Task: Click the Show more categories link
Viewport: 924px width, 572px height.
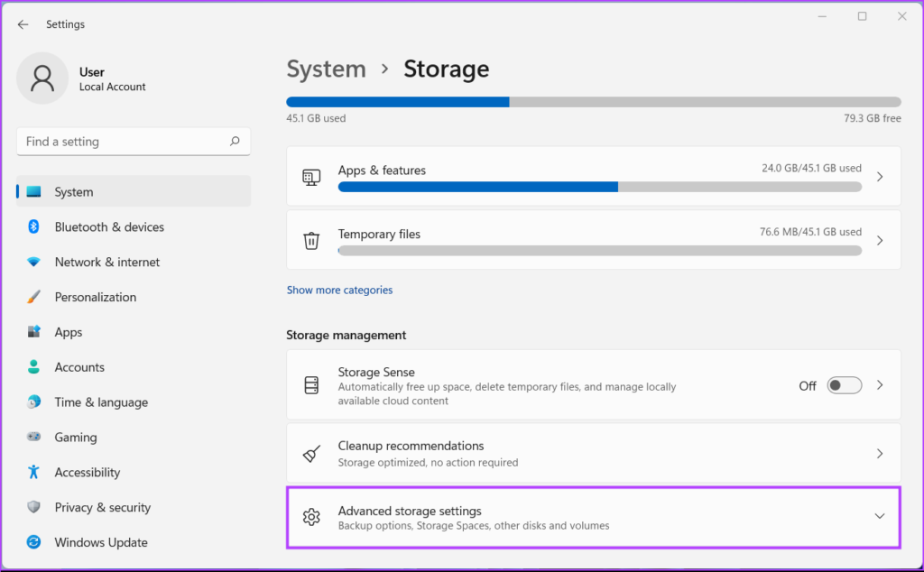Action: 339,291
